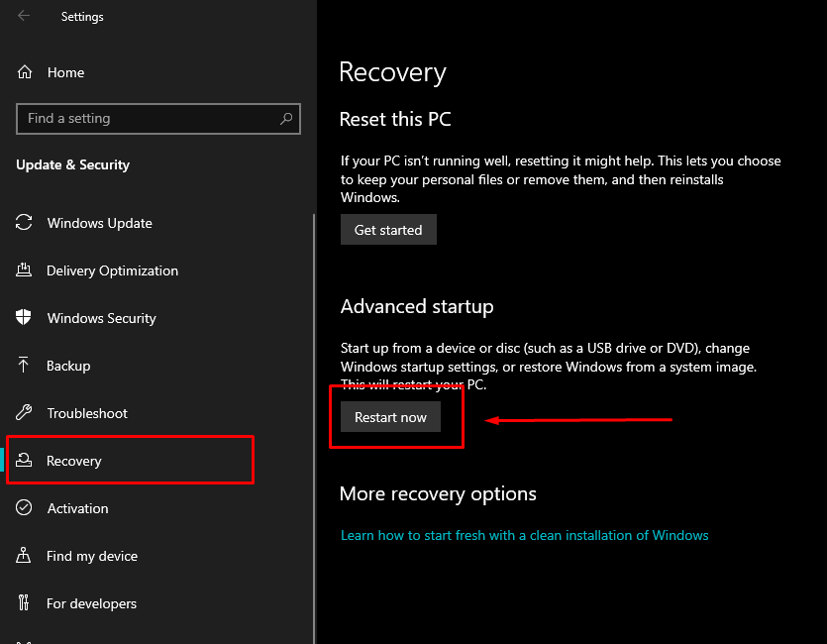Click the Update & Security heading
Viewport: 827px width, 644px height.
pos(72,164)
